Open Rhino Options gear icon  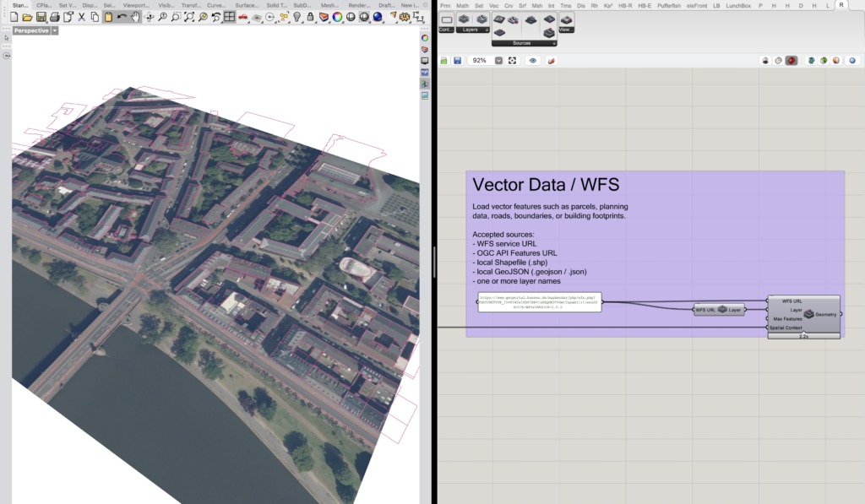pos(405,17)
